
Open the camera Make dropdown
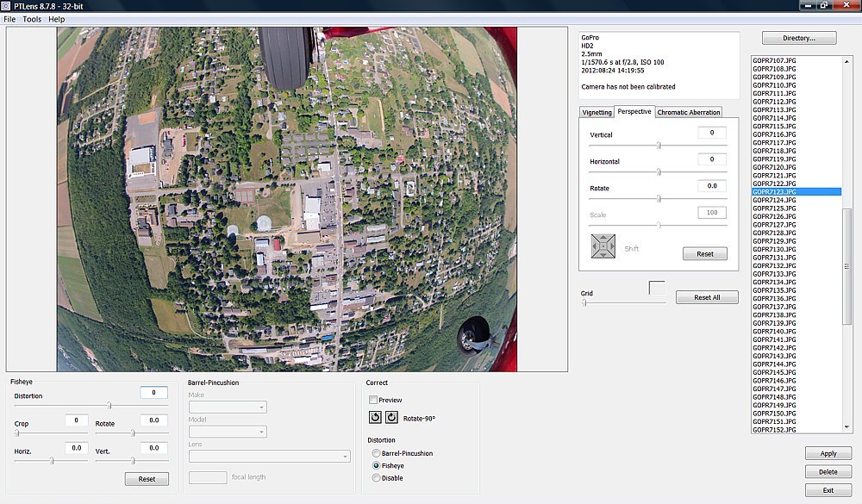pos(228,408)
